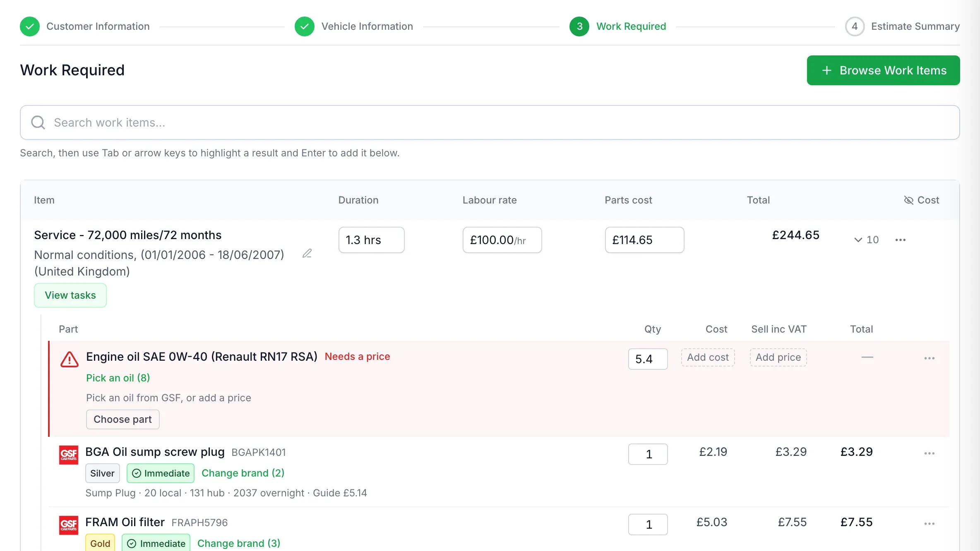Click the red warning triangle on Engine oil
980x551 pixels.
point(70,359)
